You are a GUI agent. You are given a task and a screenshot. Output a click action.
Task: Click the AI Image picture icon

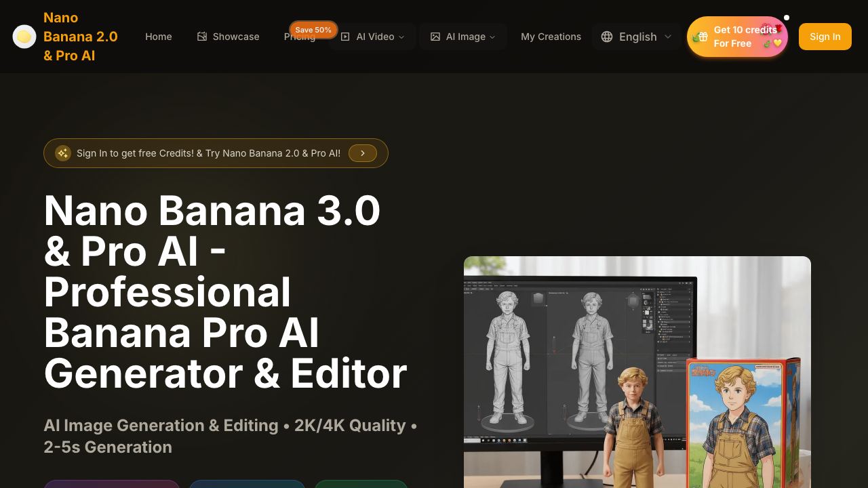pyautogui.click(x=435, y=37)
